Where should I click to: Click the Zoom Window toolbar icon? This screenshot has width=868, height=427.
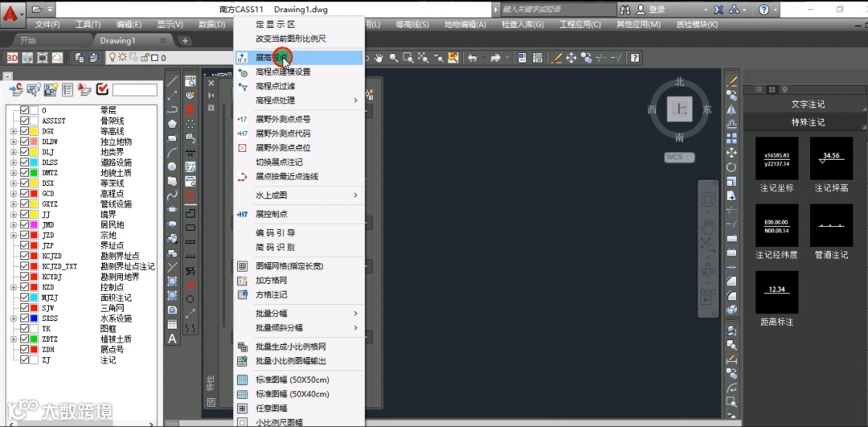(408, 58)
